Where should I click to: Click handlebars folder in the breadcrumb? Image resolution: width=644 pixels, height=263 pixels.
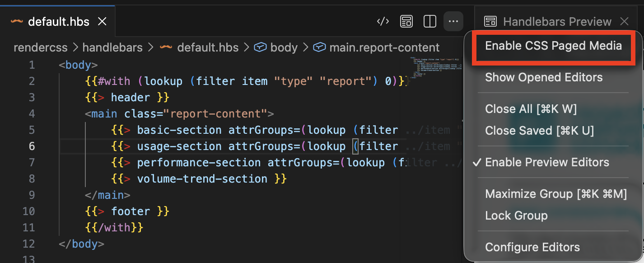(112, 47)
